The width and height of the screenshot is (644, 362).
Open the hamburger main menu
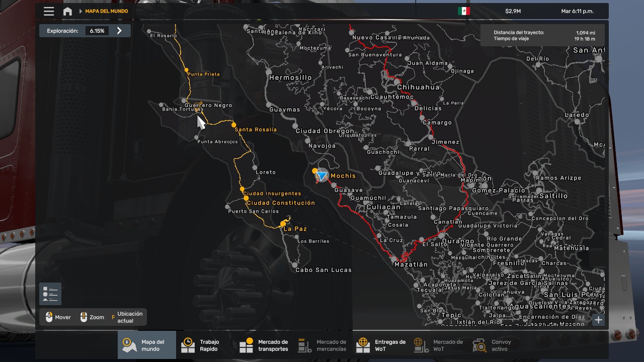point(49,11)
